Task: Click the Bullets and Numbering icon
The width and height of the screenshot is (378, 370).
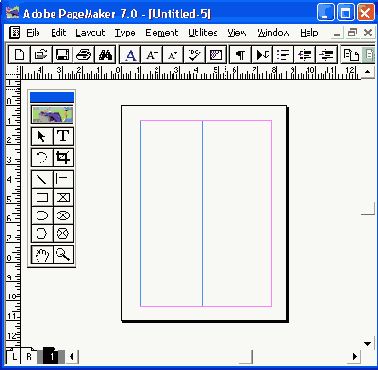Action: 283,54
